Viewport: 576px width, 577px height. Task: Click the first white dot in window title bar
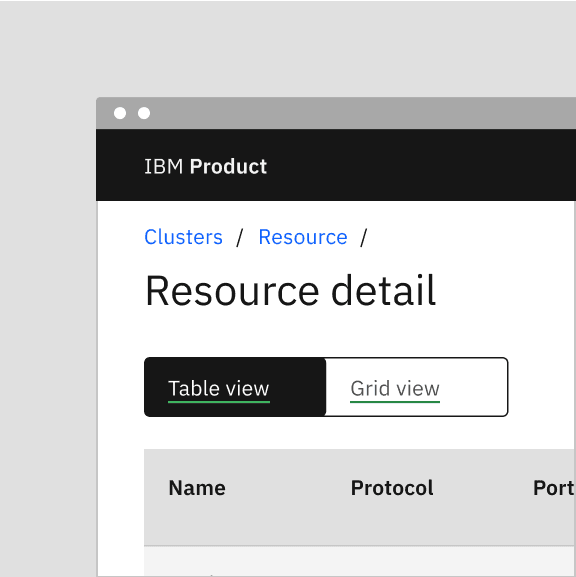click(120, 113)
